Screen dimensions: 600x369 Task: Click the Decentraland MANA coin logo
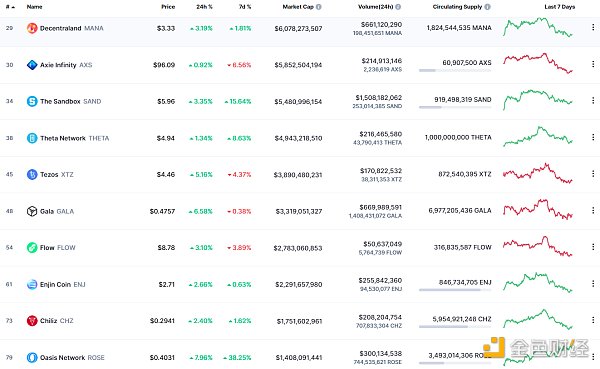click(x=32, y=28)
